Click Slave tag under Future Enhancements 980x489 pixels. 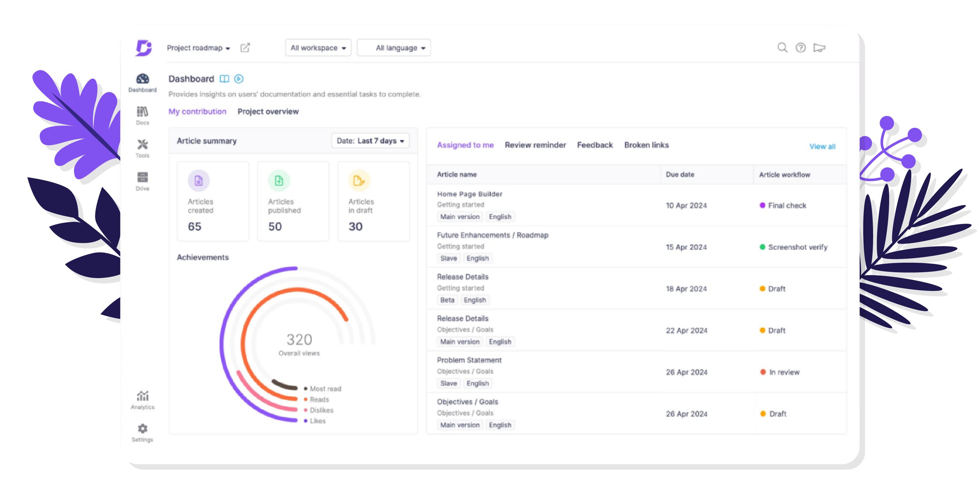coord(449,259)
